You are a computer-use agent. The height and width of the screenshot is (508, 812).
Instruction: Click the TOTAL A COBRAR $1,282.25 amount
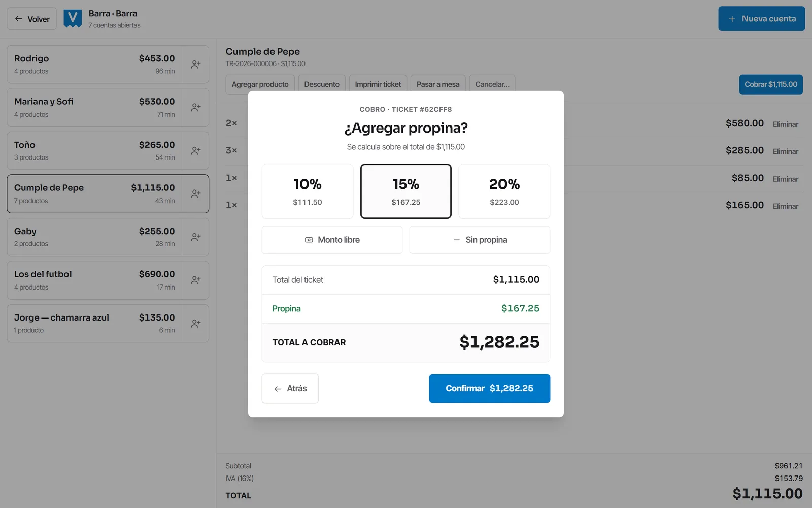[x=499, y=342]
